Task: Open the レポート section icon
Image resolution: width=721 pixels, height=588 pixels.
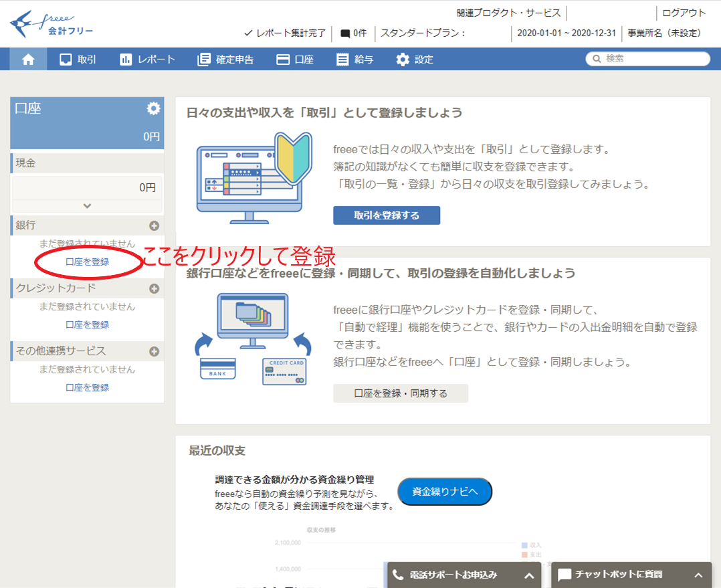Action: tap(125, 59)
